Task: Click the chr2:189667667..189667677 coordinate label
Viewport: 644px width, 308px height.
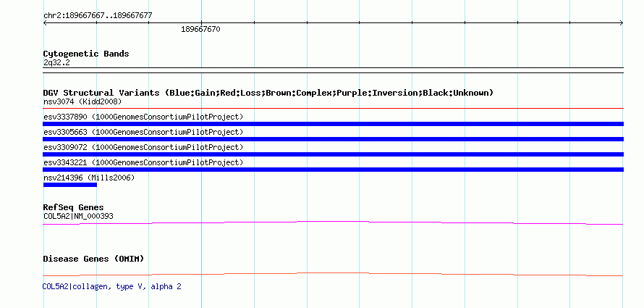Action: (x=98, y=16)
